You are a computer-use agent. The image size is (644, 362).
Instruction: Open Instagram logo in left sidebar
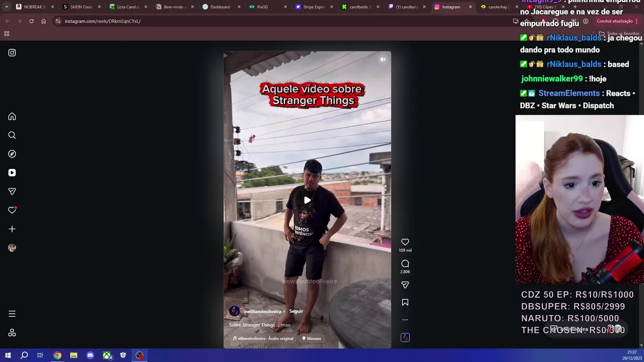click(x=12, y=53)
